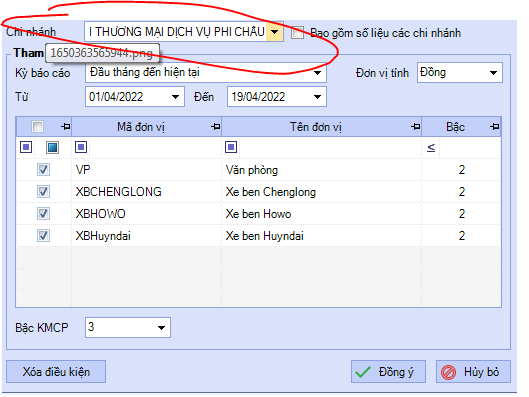Uncheck the XBHOWO row checkbox

tap(43, 214)
